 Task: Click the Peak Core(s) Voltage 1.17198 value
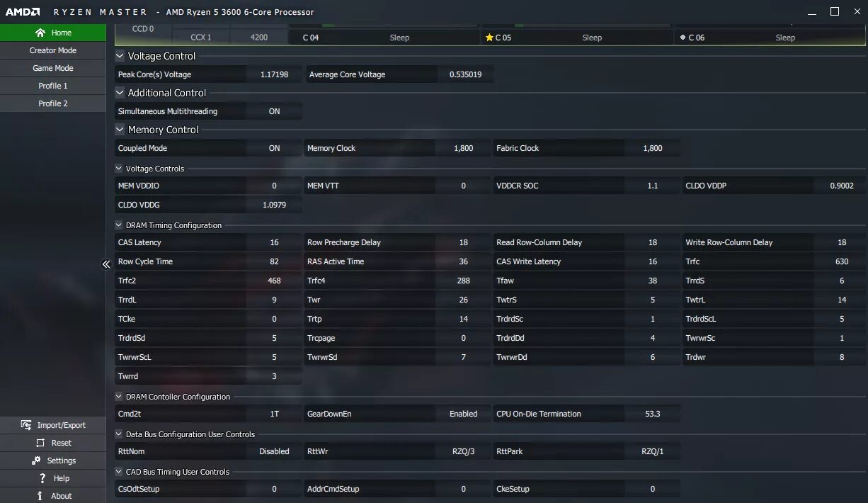click(274, 74)
